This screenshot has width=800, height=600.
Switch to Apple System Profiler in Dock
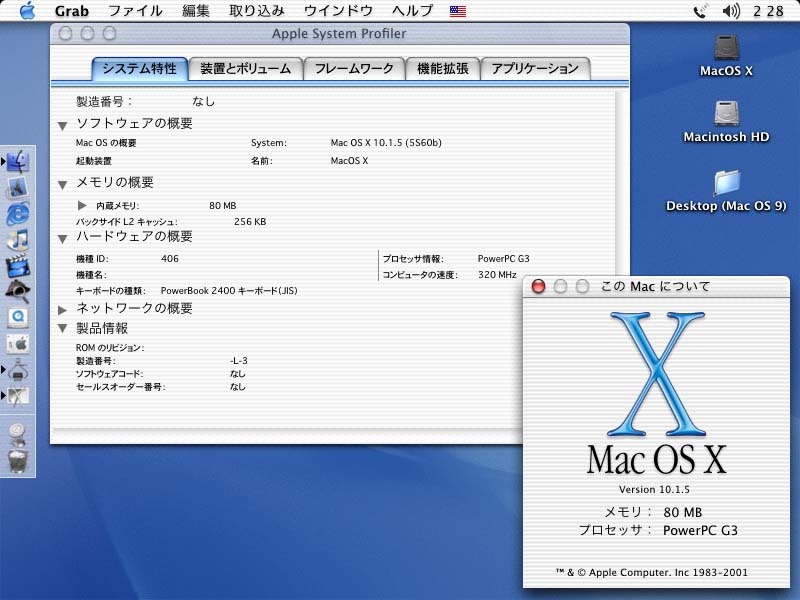coord(18,370)
